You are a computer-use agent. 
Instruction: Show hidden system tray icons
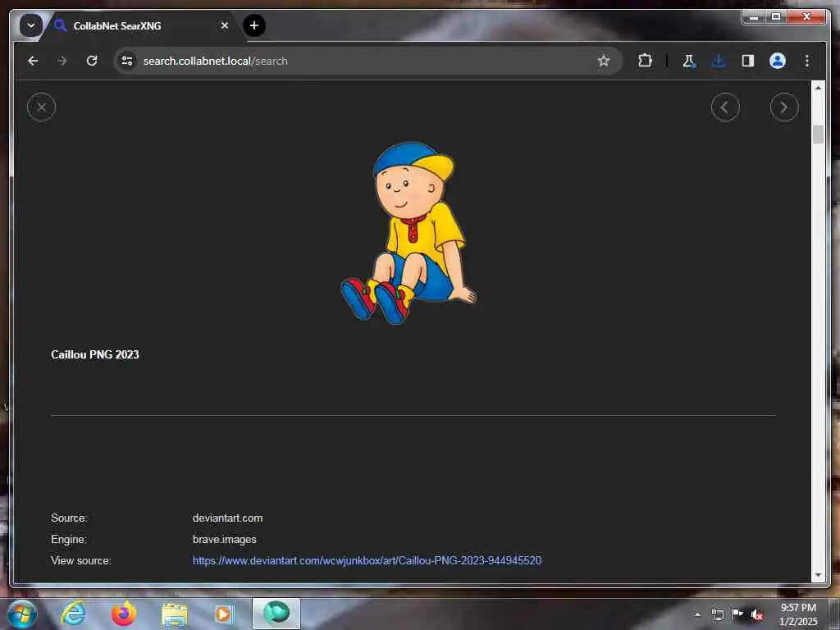point(697,614)
